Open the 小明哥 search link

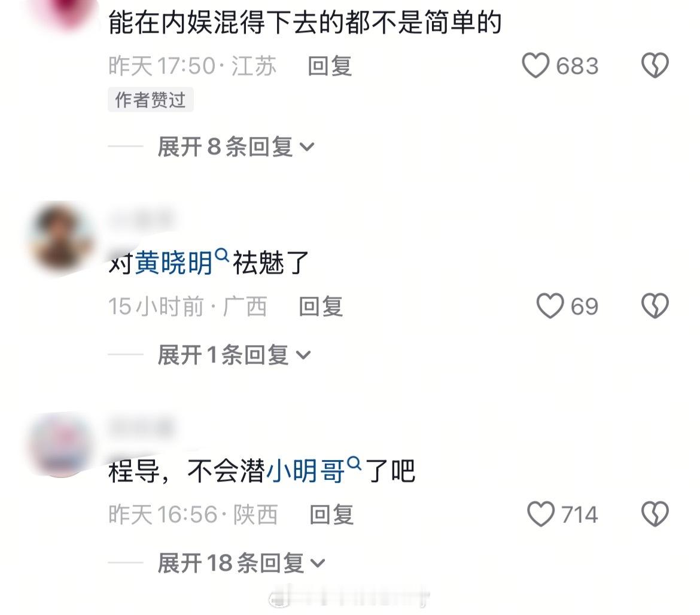click(x=305, y=470)
